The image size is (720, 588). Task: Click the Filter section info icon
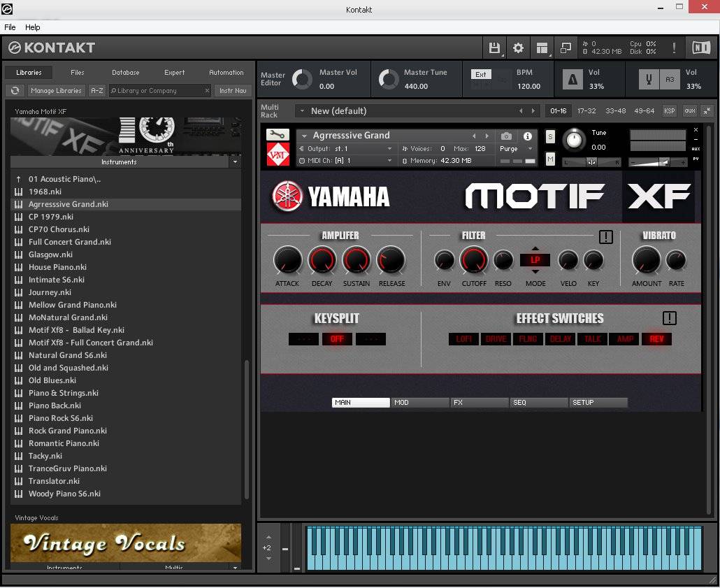coord(606,237)
